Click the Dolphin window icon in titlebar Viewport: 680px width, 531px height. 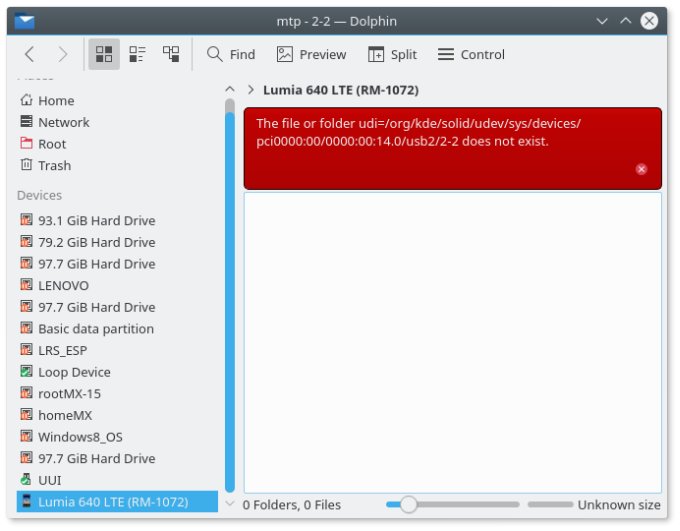pyautogui.click(x=24, y=21)
